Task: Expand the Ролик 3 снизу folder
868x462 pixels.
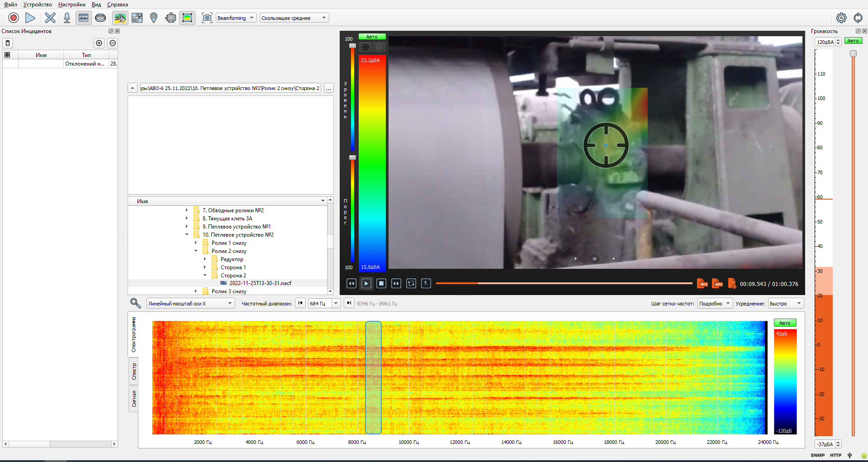Action: click(196, 291)
